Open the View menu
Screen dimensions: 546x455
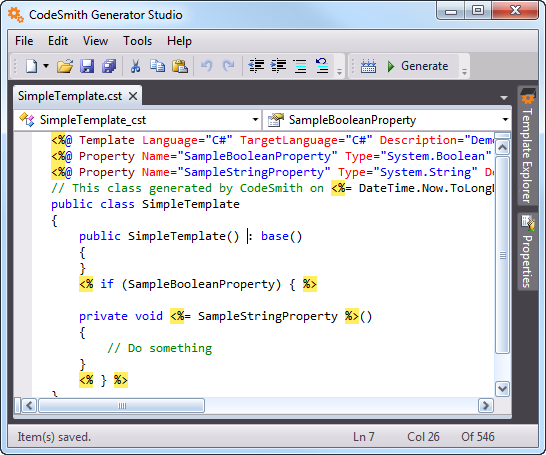[x=95, y=41]
